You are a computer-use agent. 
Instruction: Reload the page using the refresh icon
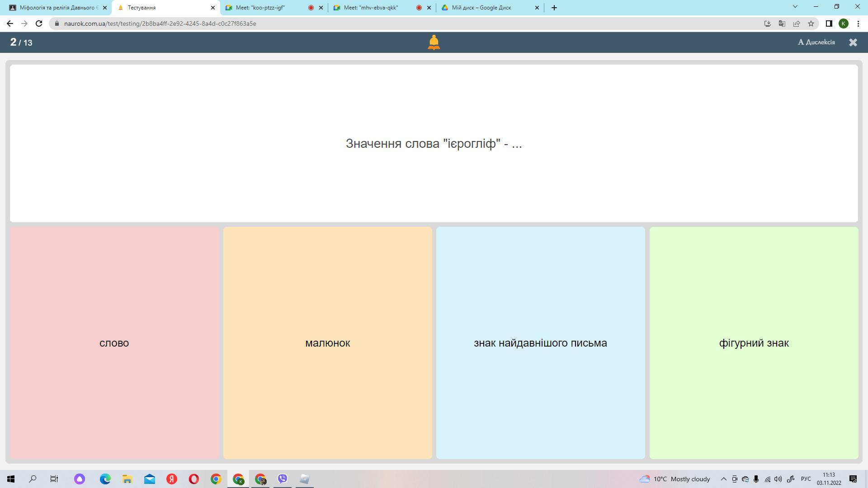click(x=39, y=23)
